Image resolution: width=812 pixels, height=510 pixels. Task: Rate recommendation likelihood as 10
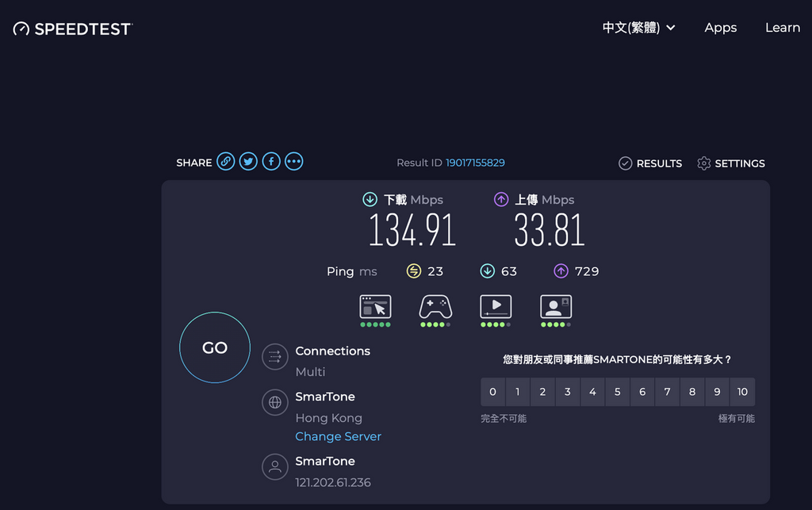tap(742, 392)
